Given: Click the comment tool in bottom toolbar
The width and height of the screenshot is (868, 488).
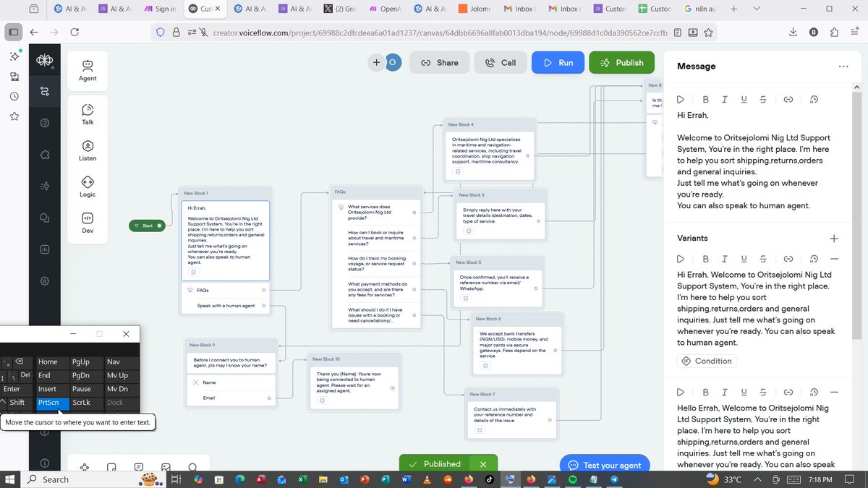Looking at the screenshot, I should tap(139, 468).
